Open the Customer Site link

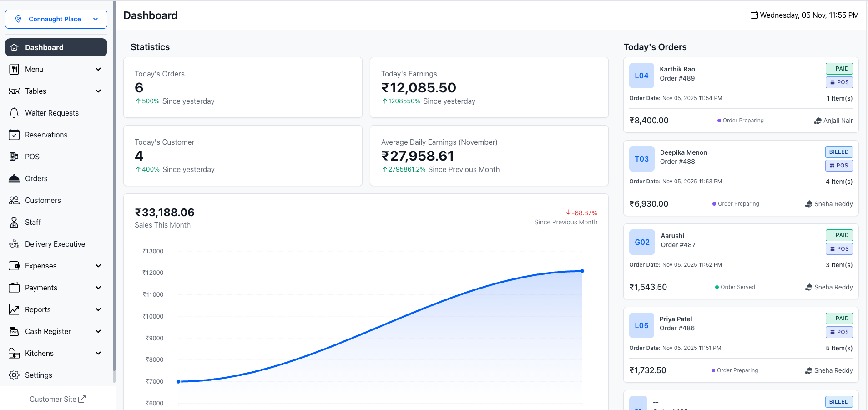[x=57, y=399]
